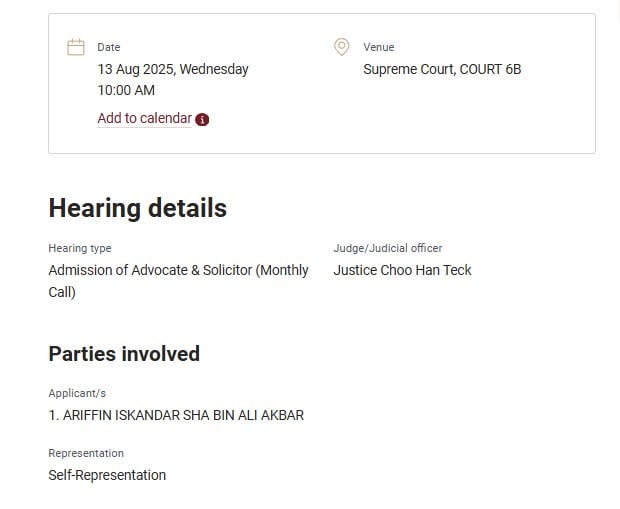Select the Self-Representation text
Screen dimensions: 620x509
click(x=107, y=475)
